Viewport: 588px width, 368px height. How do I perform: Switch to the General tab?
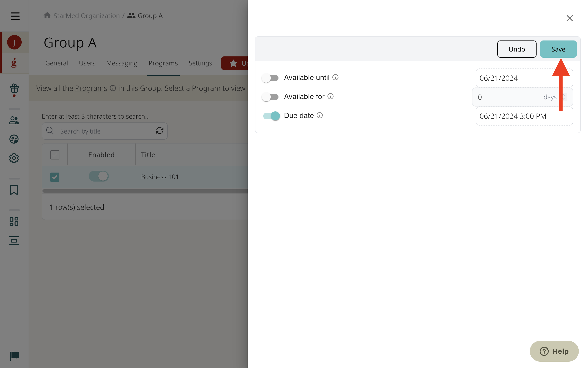(x=57, y=63)
